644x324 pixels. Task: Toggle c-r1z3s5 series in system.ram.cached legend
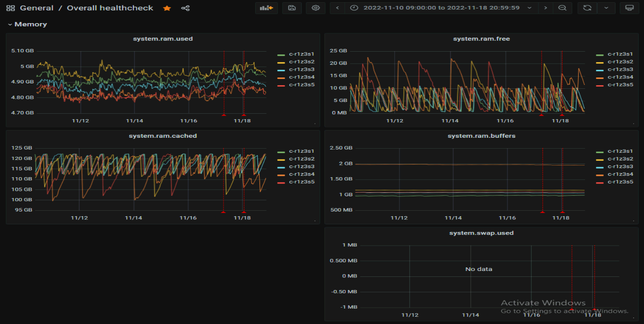coord(302,182)
